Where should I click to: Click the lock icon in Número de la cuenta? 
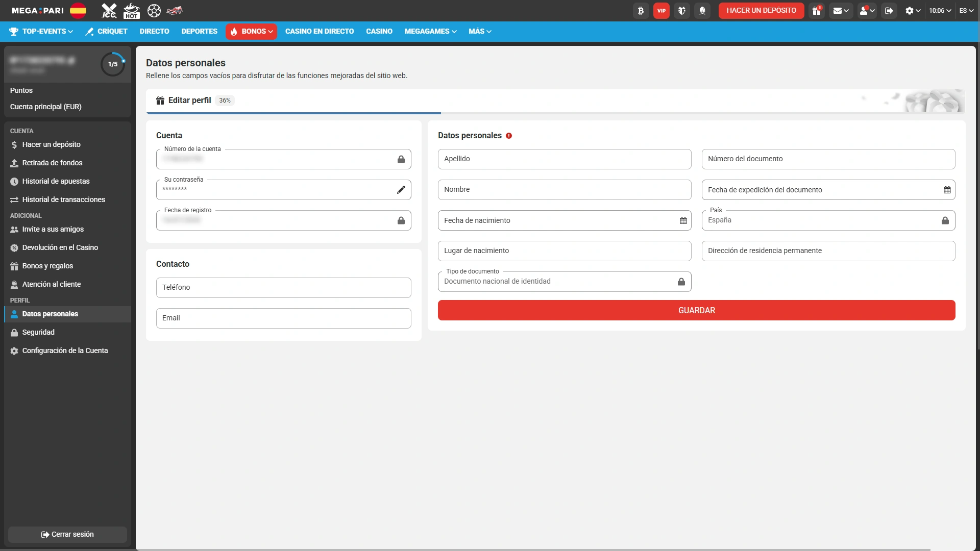401,159
